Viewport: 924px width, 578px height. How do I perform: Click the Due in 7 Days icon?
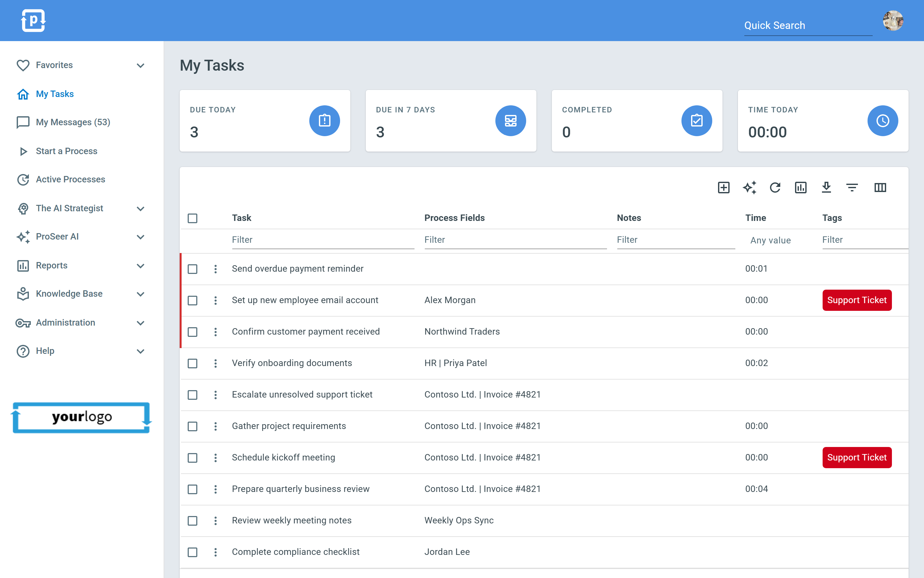coord(510,121)
